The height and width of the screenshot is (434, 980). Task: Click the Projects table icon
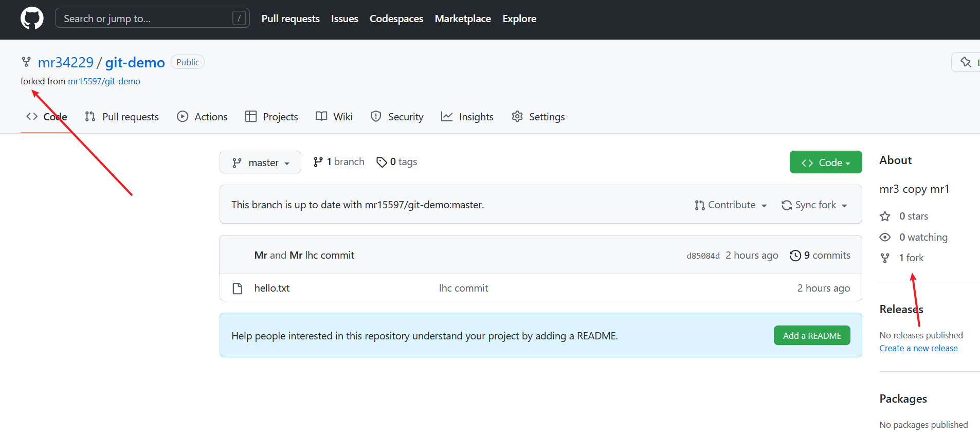pyautogui.click(x=251, y=116)
